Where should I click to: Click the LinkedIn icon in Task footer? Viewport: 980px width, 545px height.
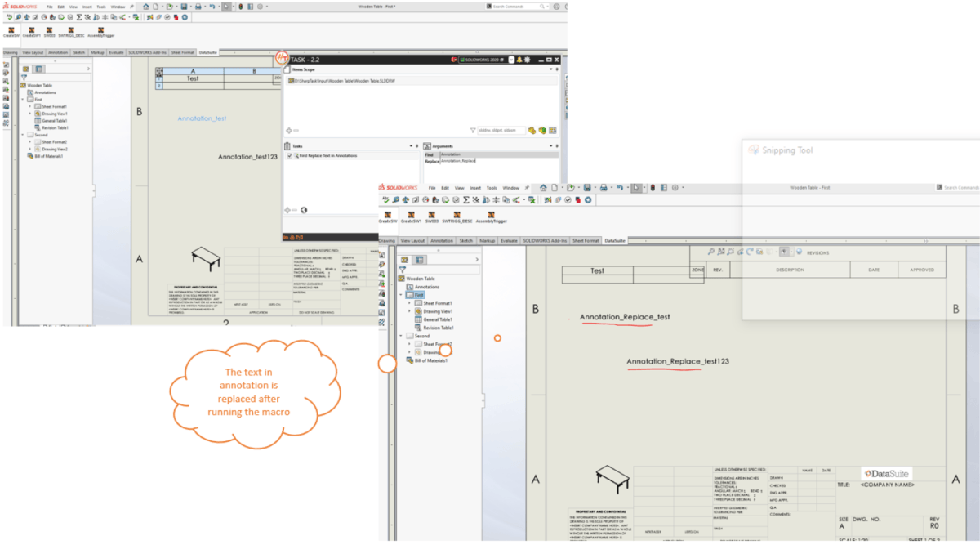287,237
